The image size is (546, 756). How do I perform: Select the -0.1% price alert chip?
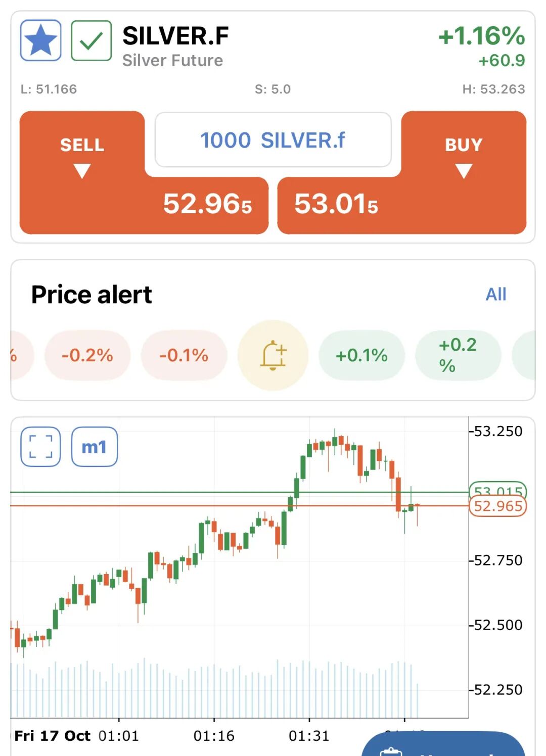[184, 355]
